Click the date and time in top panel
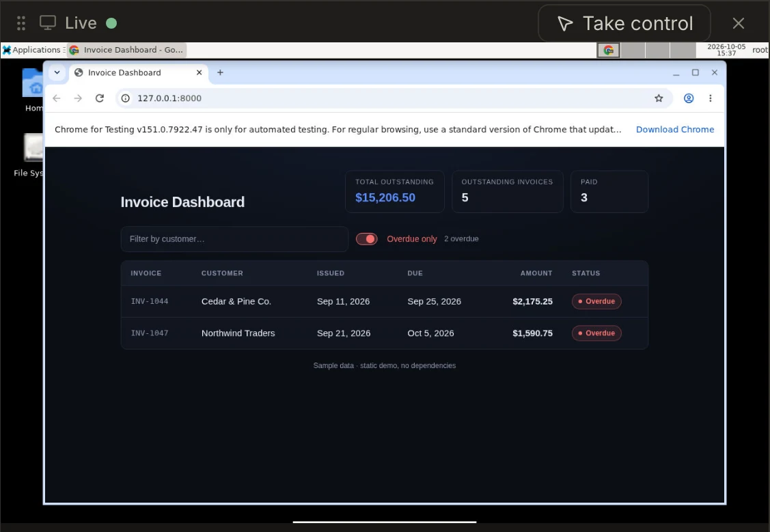 pos(726,50)
